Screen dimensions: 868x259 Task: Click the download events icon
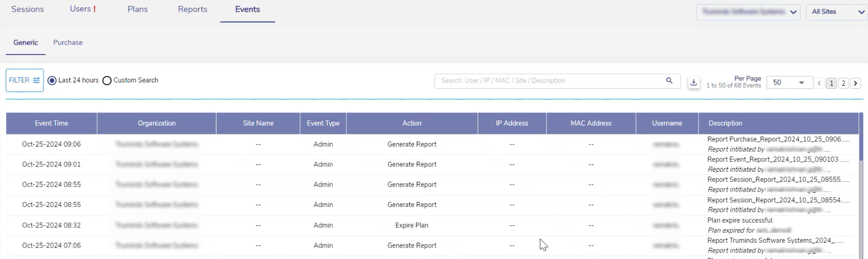[694, 82]
